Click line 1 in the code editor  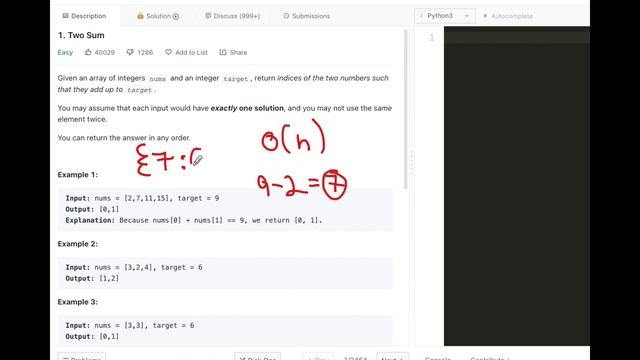click(517, 38)
